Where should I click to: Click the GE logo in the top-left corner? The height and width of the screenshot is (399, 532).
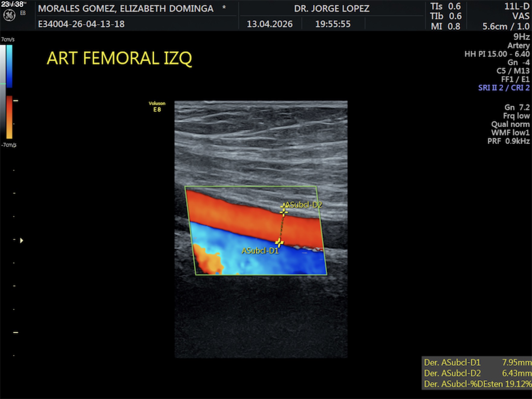(x=9, y=15)
